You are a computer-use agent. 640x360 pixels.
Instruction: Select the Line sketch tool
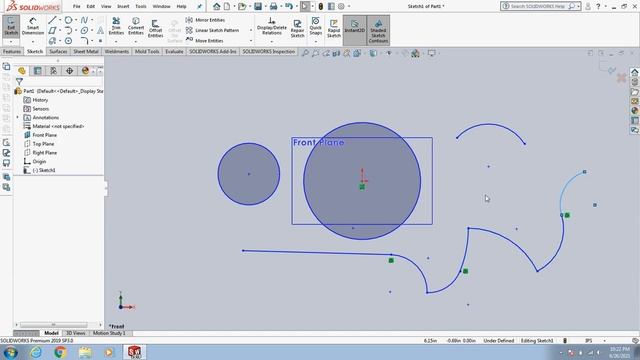point(52,20)
